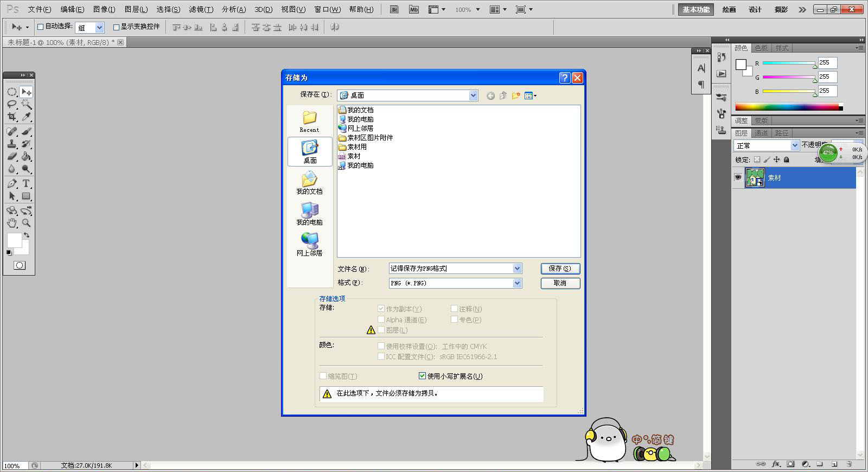This screenshot has width=868, height=472.
Task: Hide the 素材 layer visibility eye
Action: pos(738,177)
